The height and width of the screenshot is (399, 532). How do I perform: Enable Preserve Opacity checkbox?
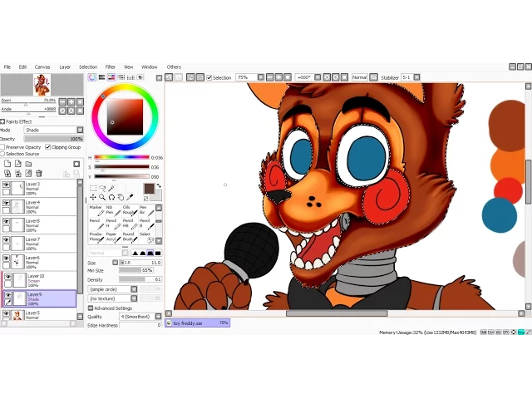(2, 147)
